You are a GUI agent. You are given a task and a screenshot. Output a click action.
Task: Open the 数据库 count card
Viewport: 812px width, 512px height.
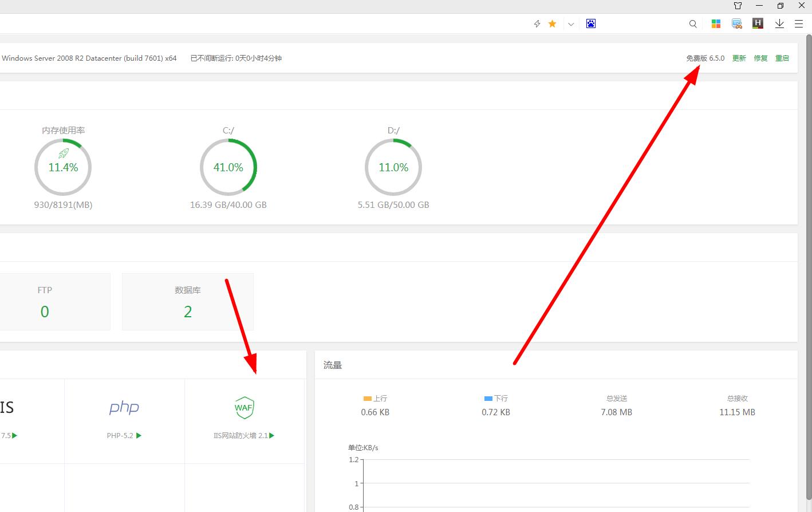tap(188, 301)
